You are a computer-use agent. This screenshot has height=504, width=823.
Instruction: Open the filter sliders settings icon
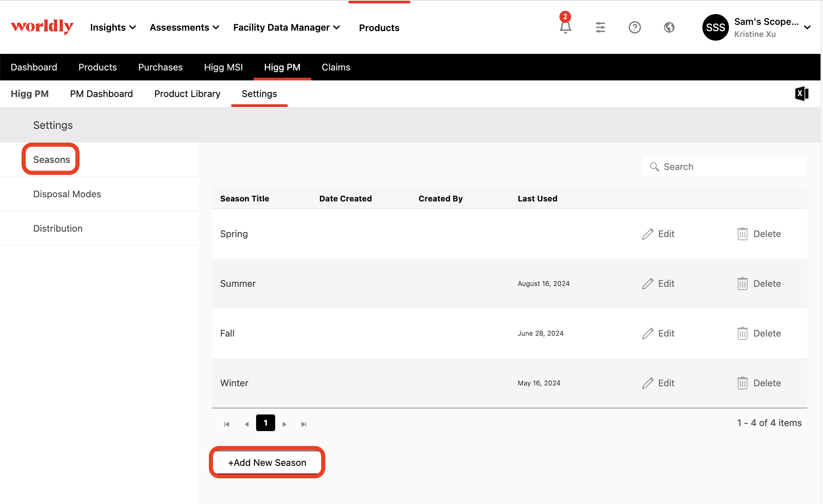click(600, 27)
